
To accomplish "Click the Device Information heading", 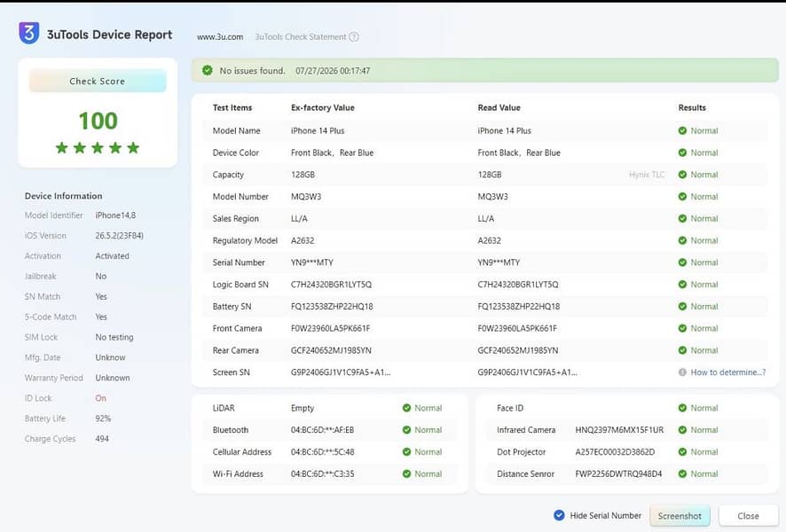I will pyautogui.click(x=64, y=196).
